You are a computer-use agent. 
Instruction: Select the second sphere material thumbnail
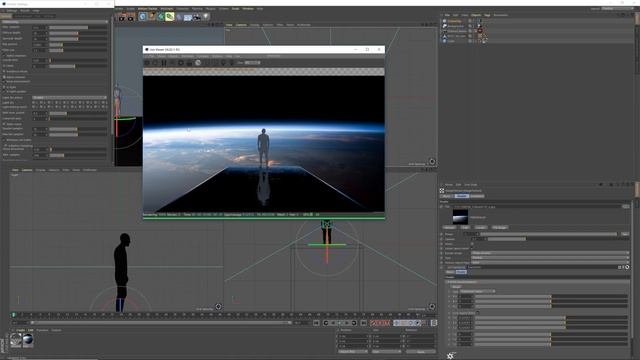(28, 340)
